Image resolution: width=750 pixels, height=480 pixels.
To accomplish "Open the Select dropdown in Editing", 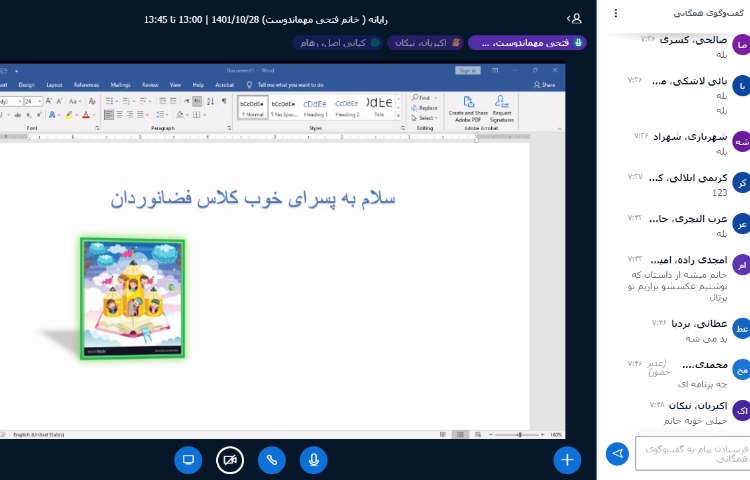I will click(x=424, y=118).
